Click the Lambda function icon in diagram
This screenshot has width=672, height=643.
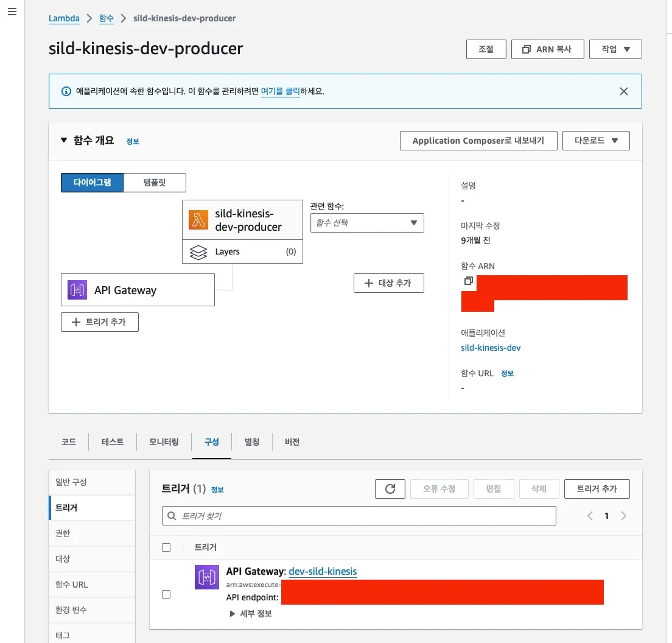(198, 220)
